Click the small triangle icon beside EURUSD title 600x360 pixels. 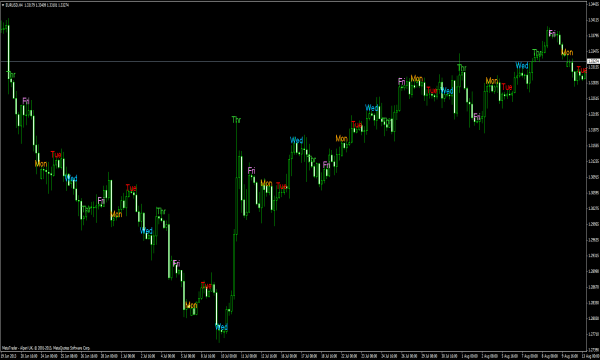(x=3, y=5)
